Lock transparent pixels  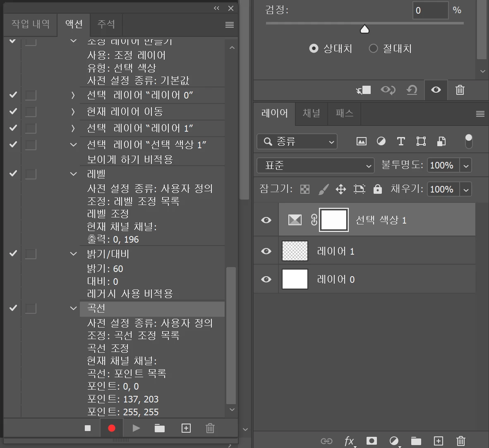304,189
